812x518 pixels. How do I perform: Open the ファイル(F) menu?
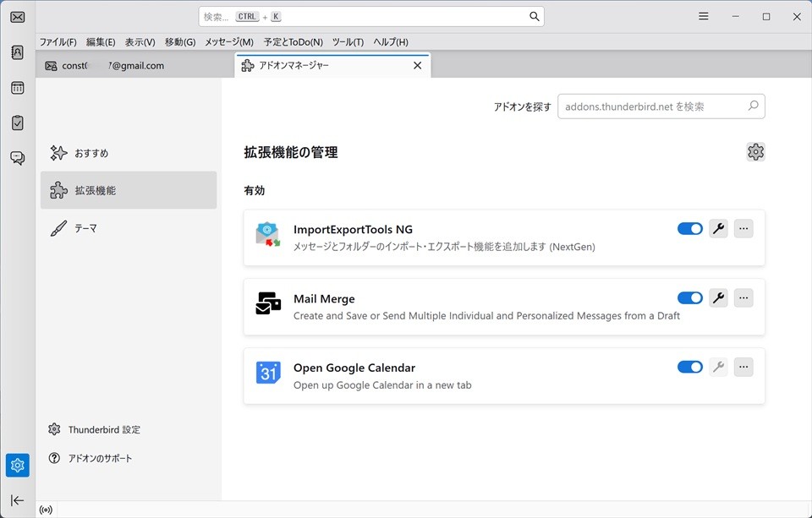coord(58,42)
